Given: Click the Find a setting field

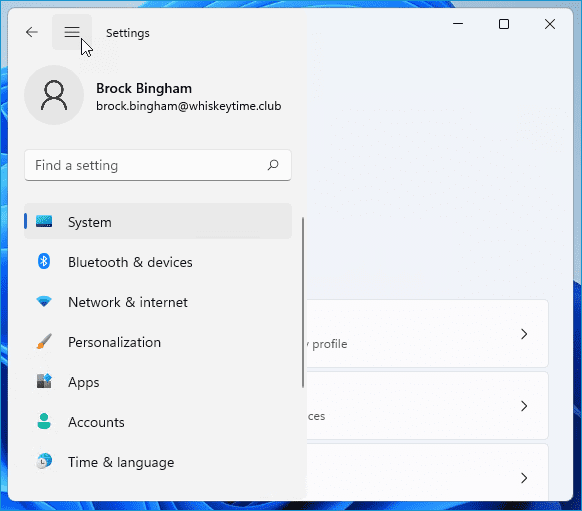Looking at the screenshot, I should [x=158, y=165].
